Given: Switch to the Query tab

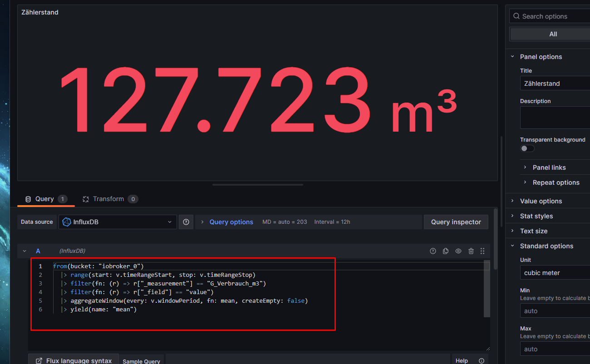Looking at the screenshot, I should click(45, 199).
